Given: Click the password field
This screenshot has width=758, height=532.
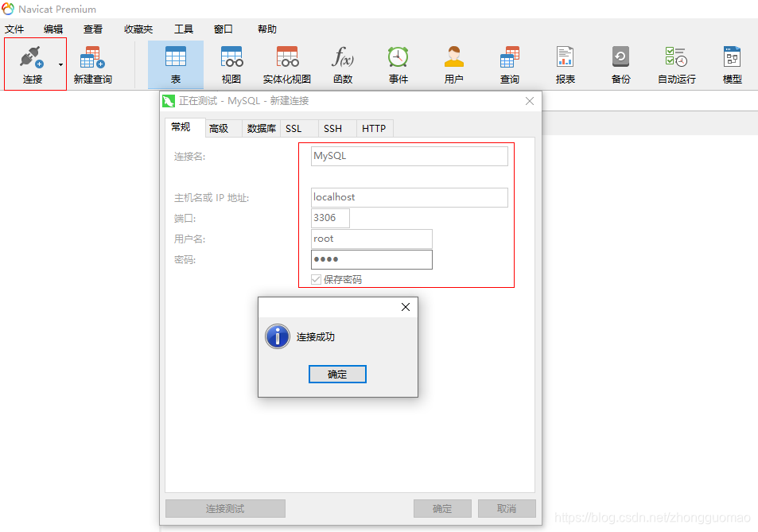Looking at the screenshot, I should click(371, 259).
